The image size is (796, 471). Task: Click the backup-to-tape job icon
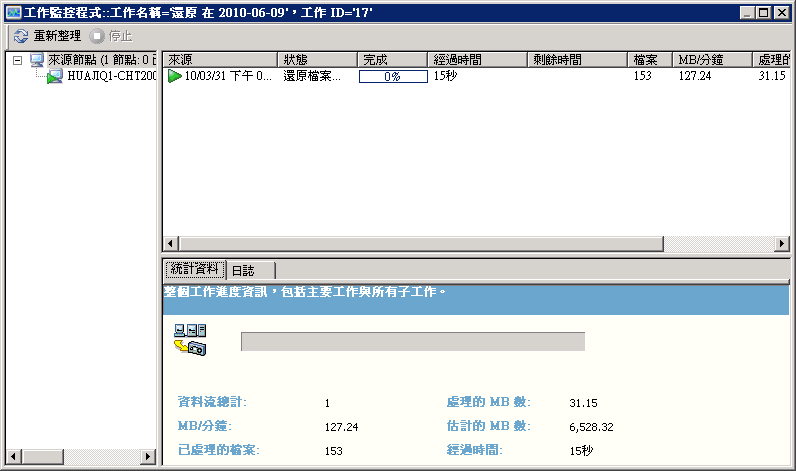190,340
